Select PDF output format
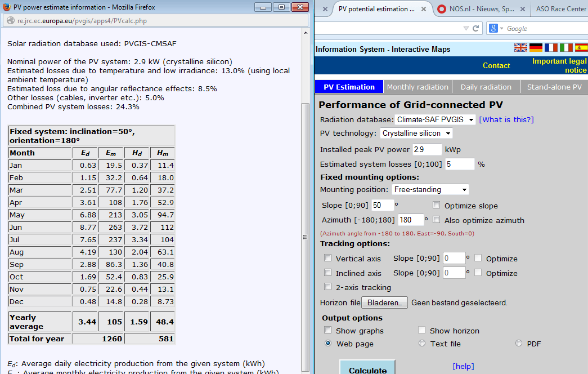 tap(519, 343)
